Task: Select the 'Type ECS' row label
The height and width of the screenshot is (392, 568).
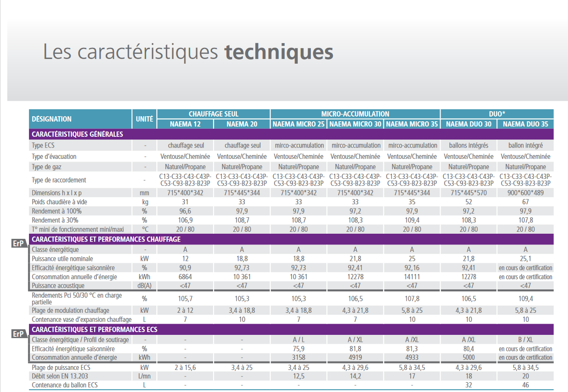Action: 43,146
